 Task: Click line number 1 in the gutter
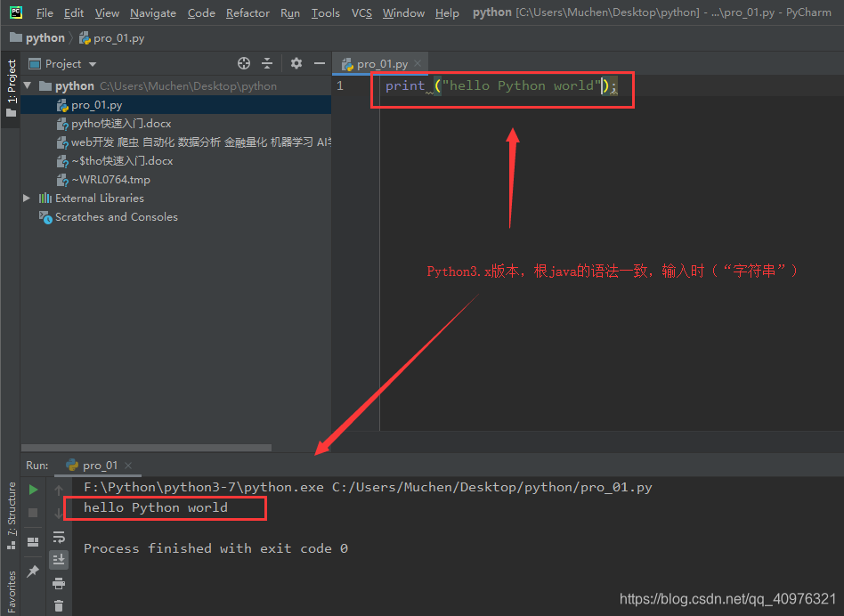(x=340, y=85)
